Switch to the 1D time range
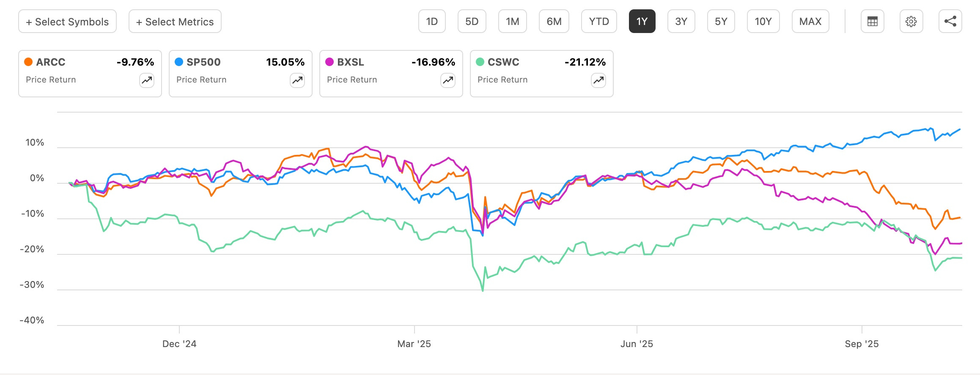 (432, 21)
